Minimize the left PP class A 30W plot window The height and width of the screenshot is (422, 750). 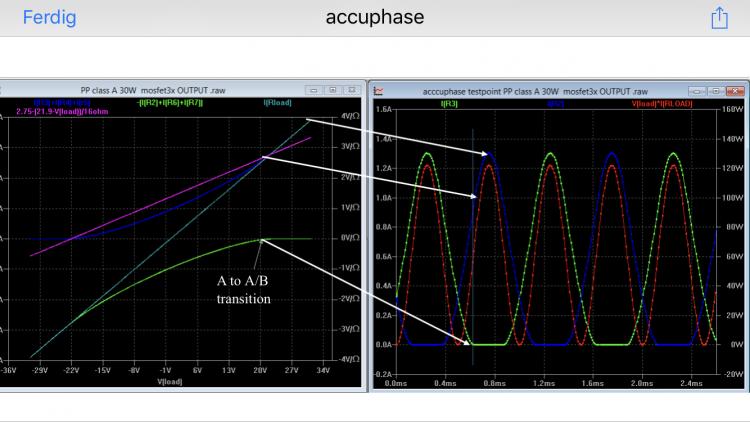coord(314,90)
